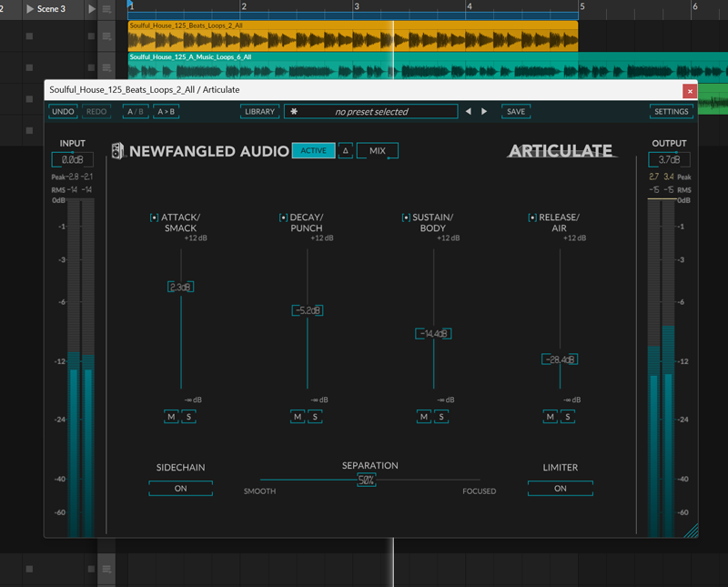
Task: Click the SEPARATION slider handle at 50%
Action: (x=367, y=481)
